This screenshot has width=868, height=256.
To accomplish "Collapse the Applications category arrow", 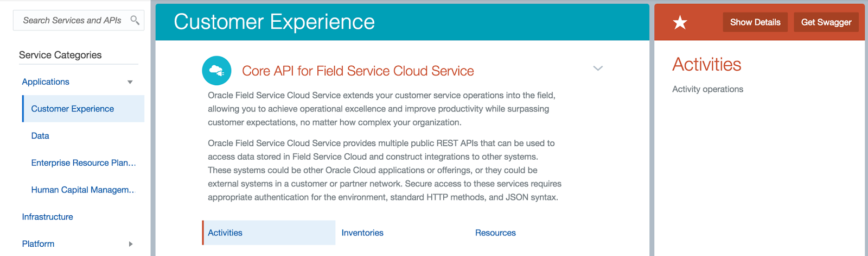I will [130, 82].
